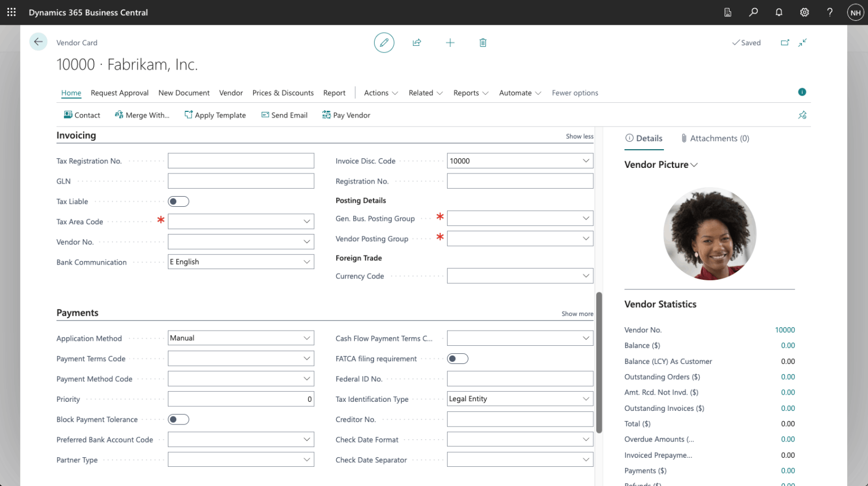
Task: Click the Contact action
Action: coord(82,115)
